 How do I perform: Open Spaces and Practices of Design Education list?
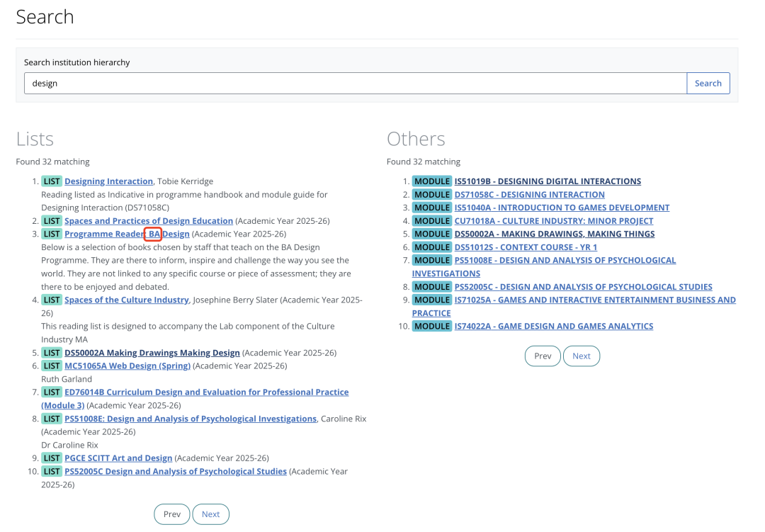click(149, 220)
